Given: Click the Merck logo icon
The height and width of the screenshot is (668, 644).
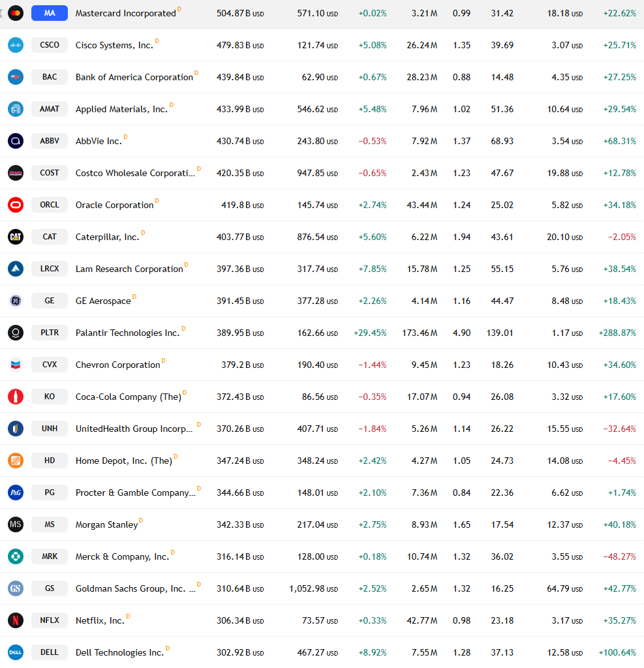Looking at the screenshot, I should tap(16, 556).
